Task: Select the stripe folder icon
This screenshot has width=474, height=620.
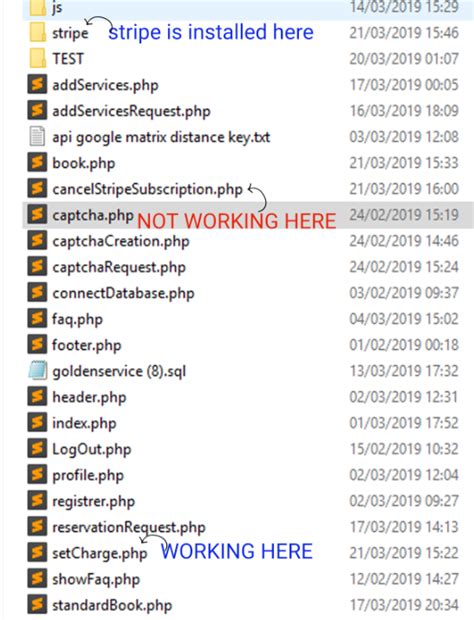Action: (38, 32)
